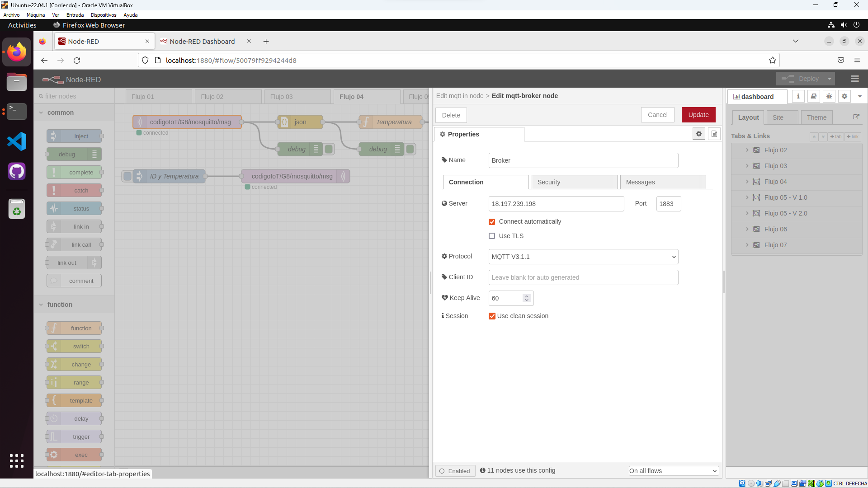
Task: Open the Node-RED hamburger main menu
Action: pyautogui.click(x=854, y=79)
